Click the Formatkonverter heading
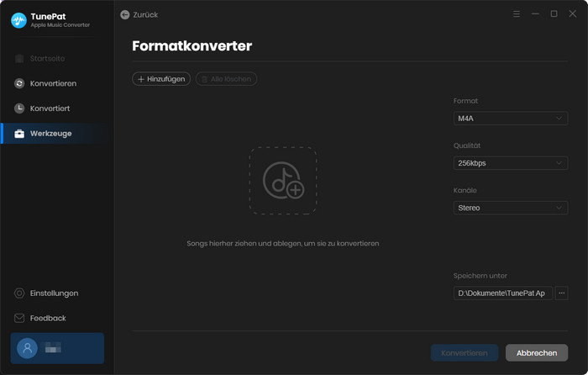This screenshot has width=588, height=375. click(x=192, y=45)
